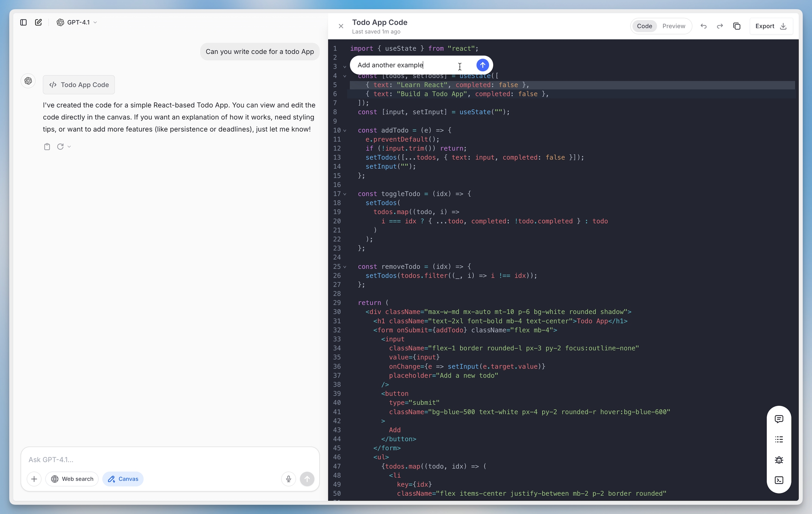Click the microphone voice input icon
The height and width of the screenshot is (514, 812).
(288, 479)
